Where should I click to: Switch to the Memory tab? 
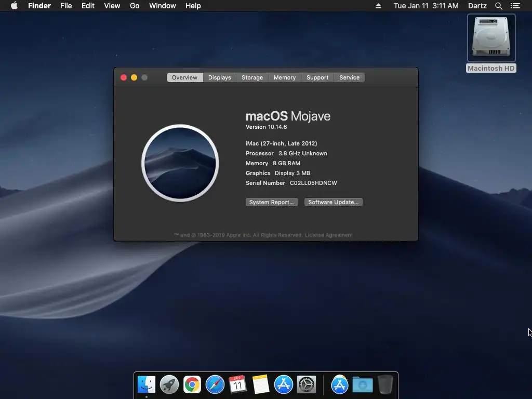pyautogui.click(x=285, y=77)
